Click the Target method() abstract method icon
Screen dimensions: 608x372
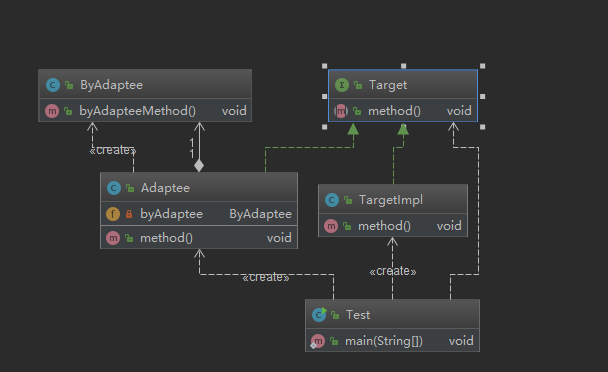[x=341, y=111]
